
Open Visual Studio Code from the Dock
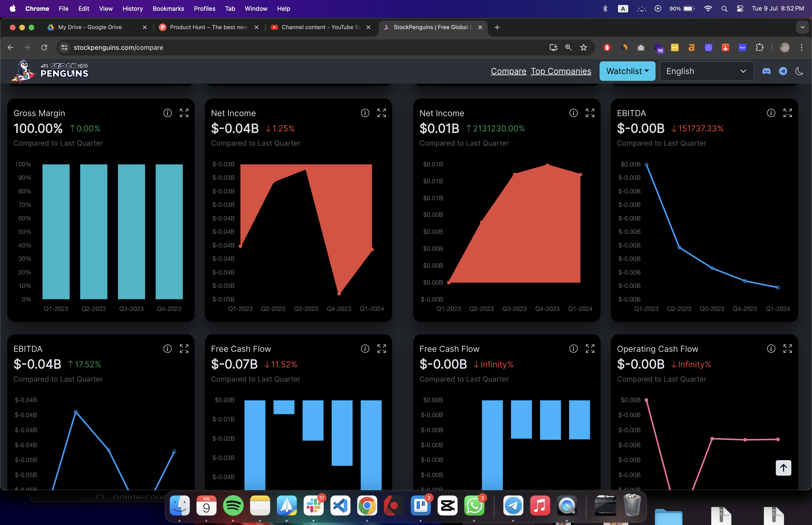click(x=340, y=505)
